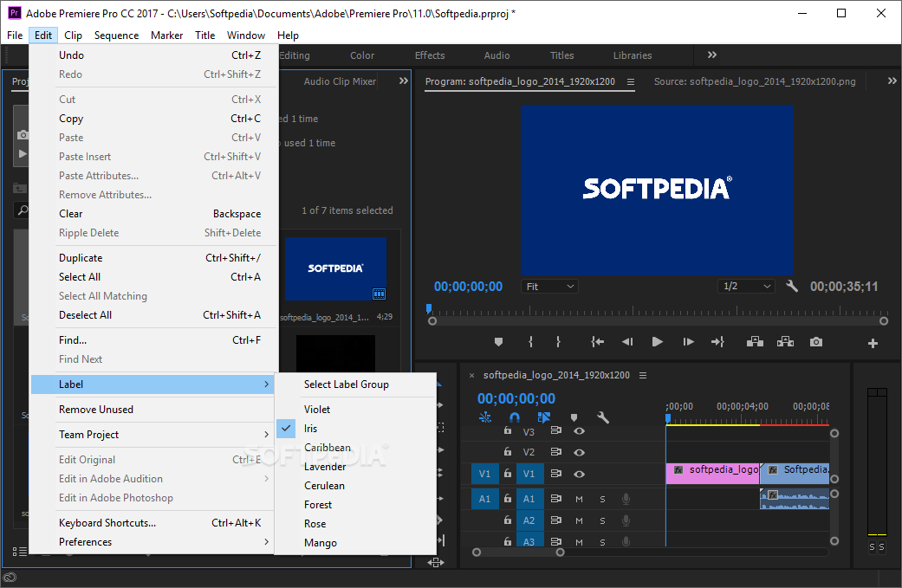Click the timeline playhead at start

(x=668, y=418)
